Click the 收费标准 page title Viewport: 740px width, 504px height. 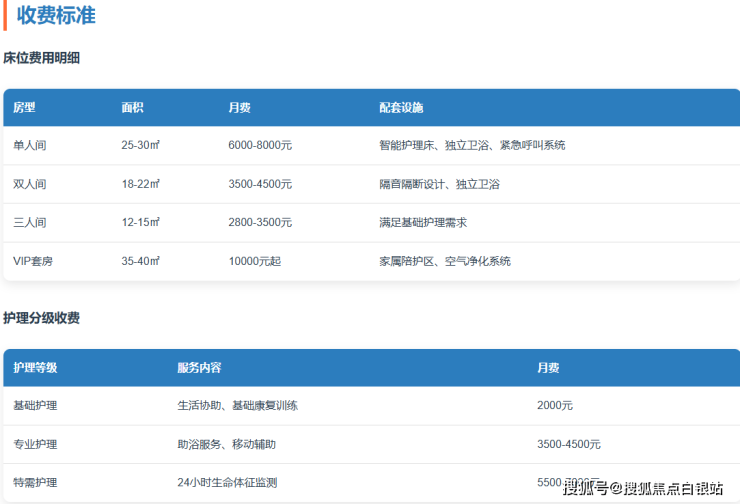click(56, 16)
